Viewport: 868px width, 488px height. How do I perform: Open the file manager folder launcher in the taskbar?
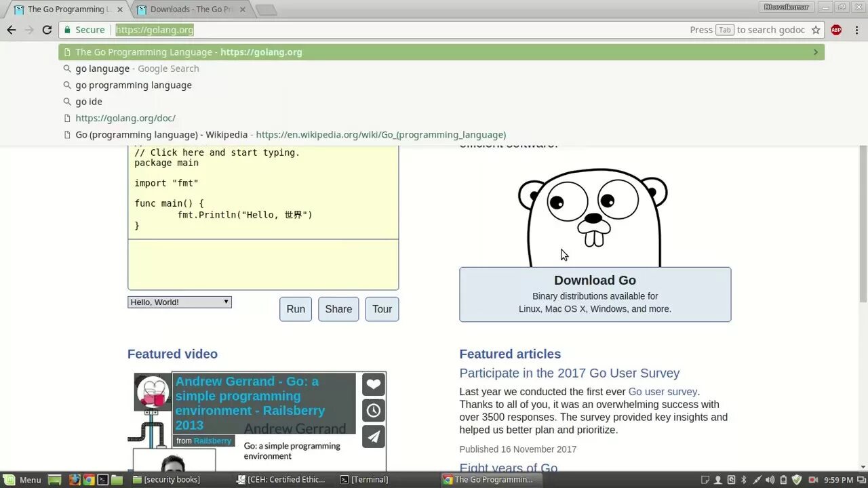pos(117,480)
